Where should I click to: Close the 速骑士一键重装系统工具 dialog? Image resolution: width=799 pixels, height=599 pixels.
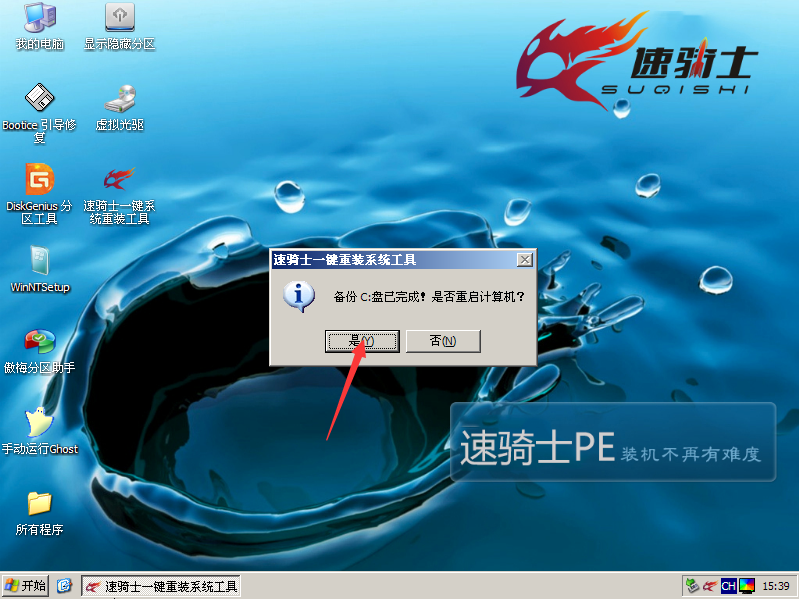[x=524, y=260]
